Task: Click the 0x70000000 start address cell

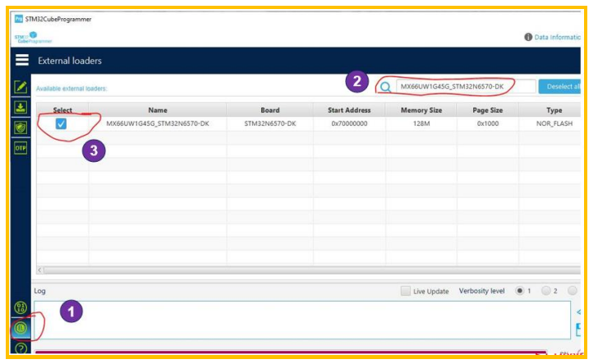Action: click(349, 123)
